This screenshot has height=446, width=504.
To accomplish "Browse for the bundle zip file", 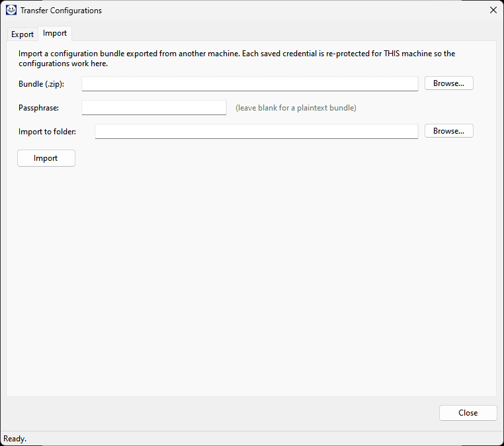I will coord(448,83).
